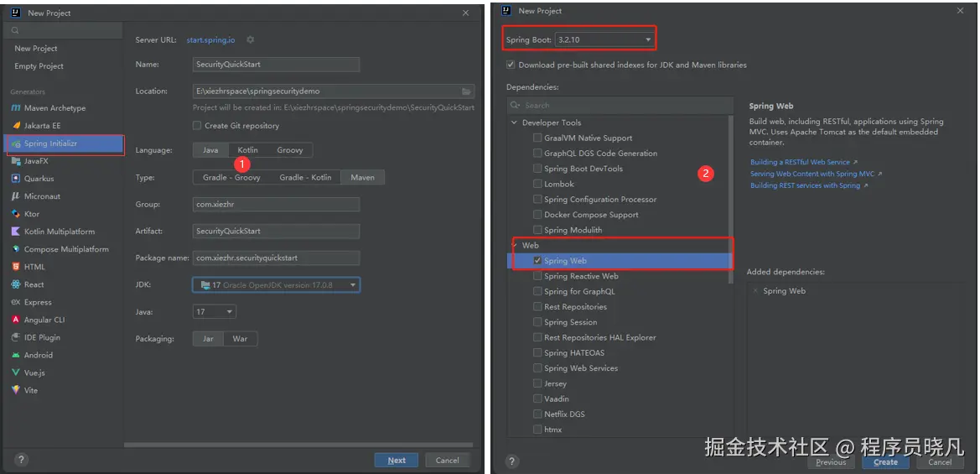The image size is (980, 474).
Task: Enable the Lombok dependency
Action: click(x=537, y=184)
